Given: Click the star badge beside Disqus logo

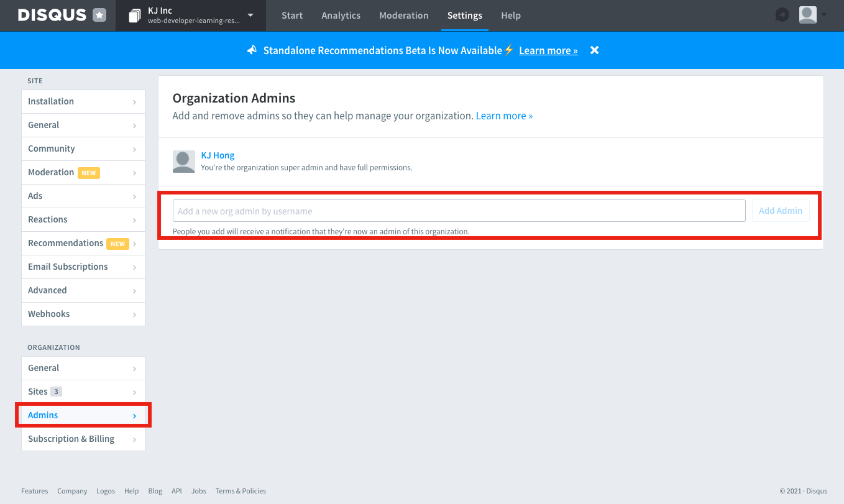Looking at the screenshot, I should click(99, 16).
